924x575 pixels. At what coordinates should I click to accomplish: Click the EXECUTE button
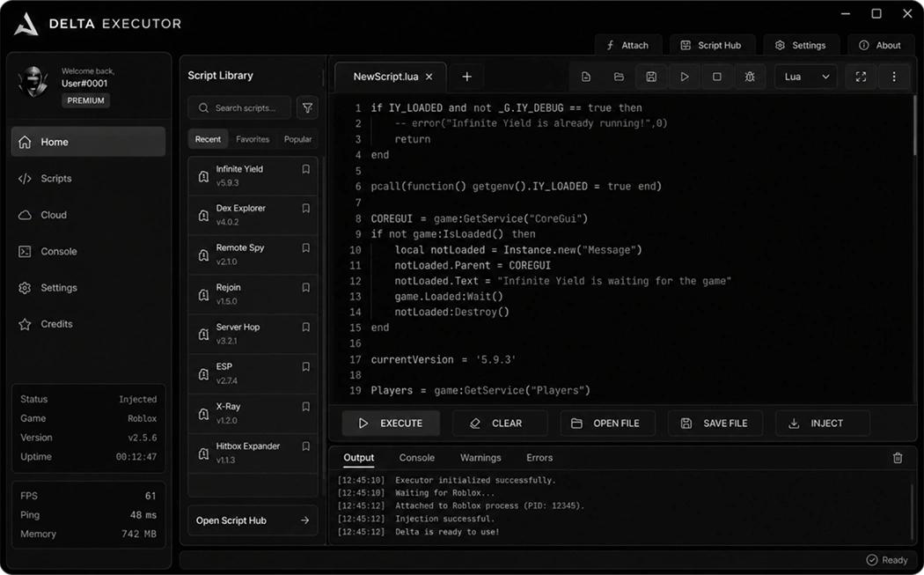pyautogui.click(x=391, y=423)
